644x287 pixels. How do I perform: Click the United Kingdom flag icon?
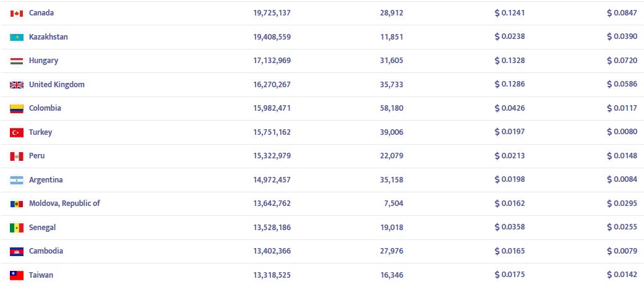(x=17, y=85)
